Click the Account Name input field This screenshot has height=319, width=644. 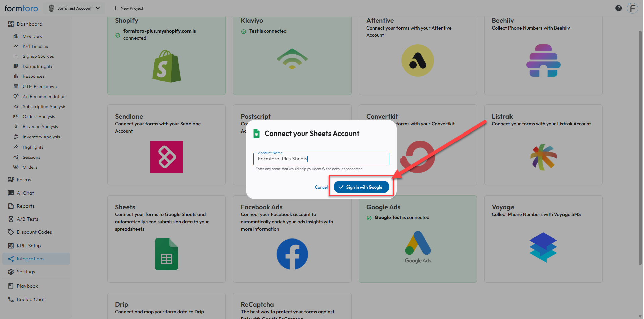tap(321, 159)
